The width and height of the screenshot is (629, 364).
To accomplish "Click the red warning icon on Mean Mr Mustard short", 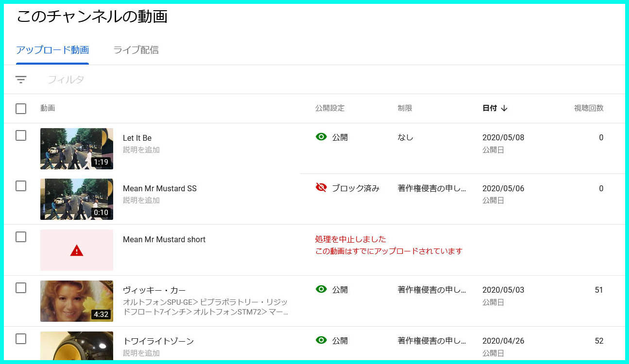I will 77,250.
